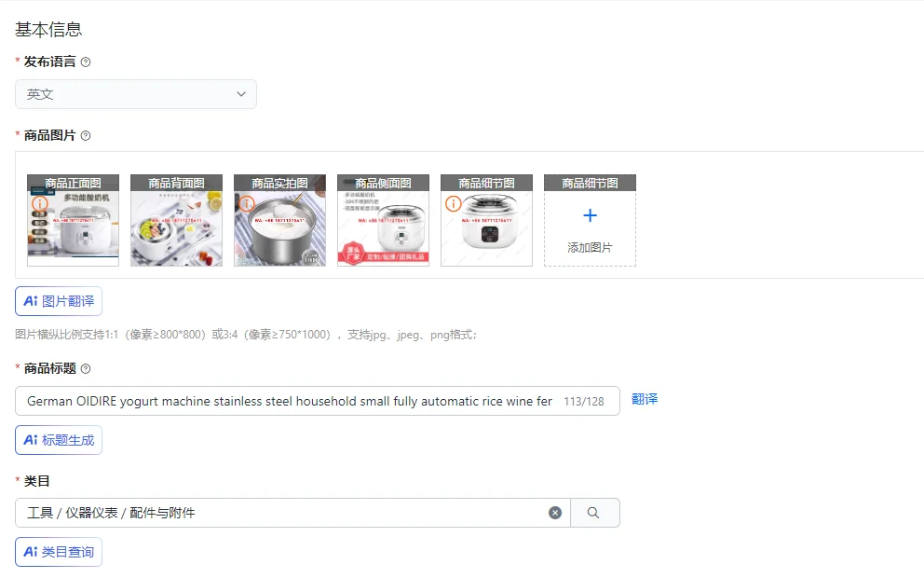Click the image format hint text mentioning jpg、jpeg、png
This screenshot has height=578, width=924.
click(x=246, y=335)
